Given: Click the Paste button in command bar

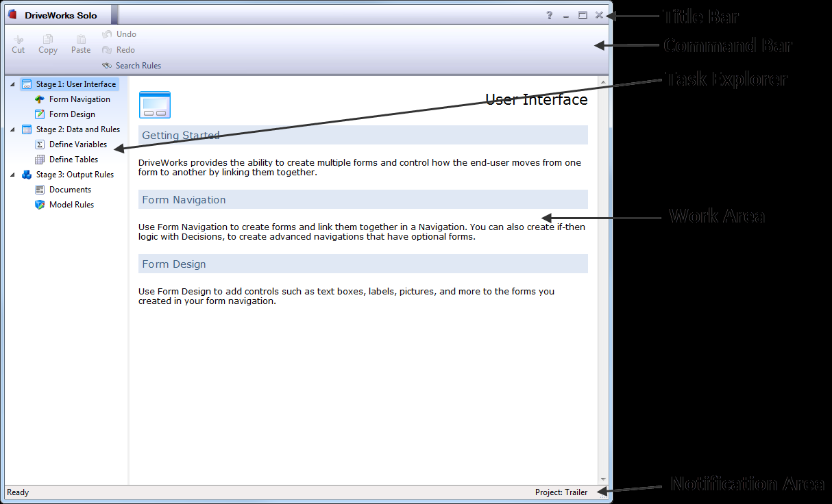Looking at the screenshot, I should click(81, 45).
